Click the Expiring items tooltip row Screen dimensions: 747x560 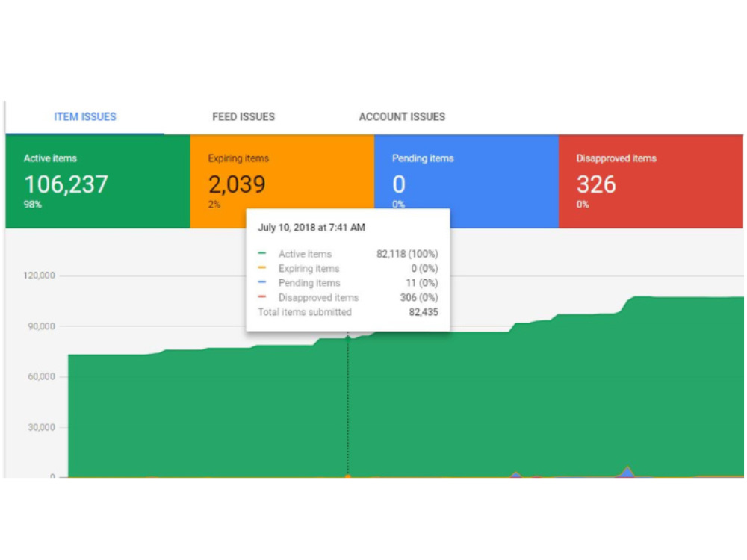(x=348, y=269)
